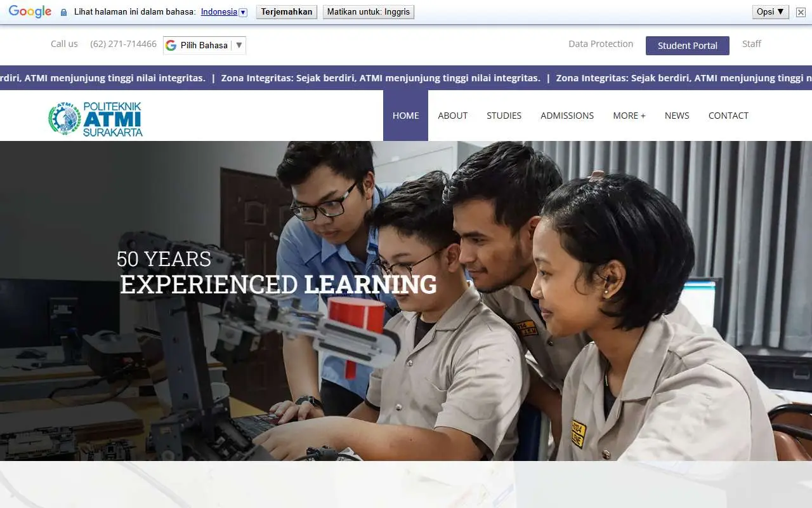This screenshot has width=812, height=508.
Task: Click Matikan untuk: Inggris button
Action: 369,12
